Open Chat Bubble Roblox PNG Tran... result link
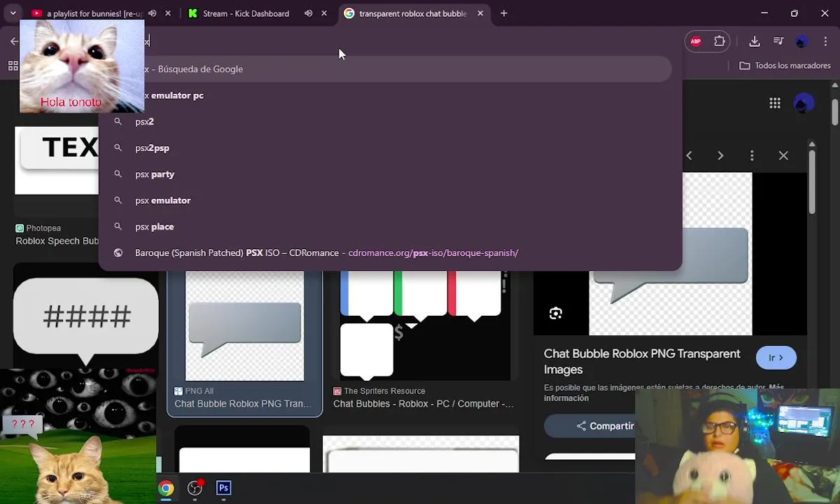This screenshot has height=504, width=840. click(x=243, y=404)
